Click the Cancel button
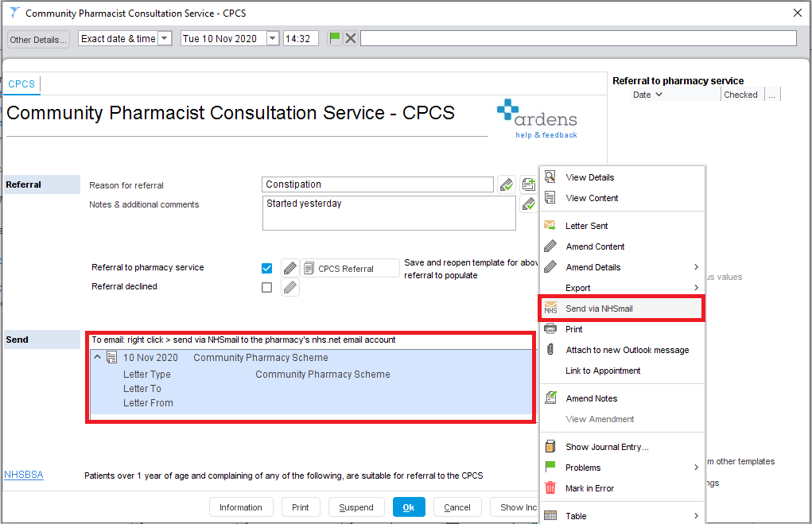Screen dimensions: 812x524 coord(457,507)
